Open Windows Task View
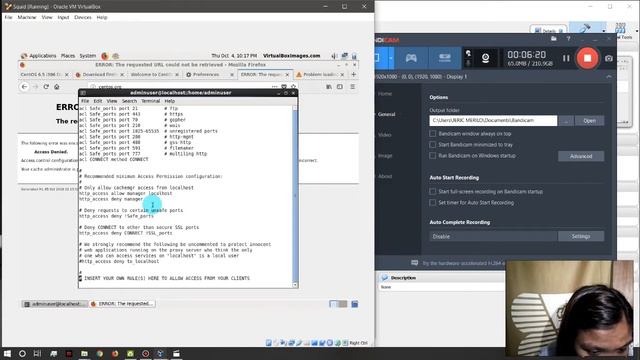The height and width of the screenshot is (360, 640). pyautogui.click(x=38, y=353)
